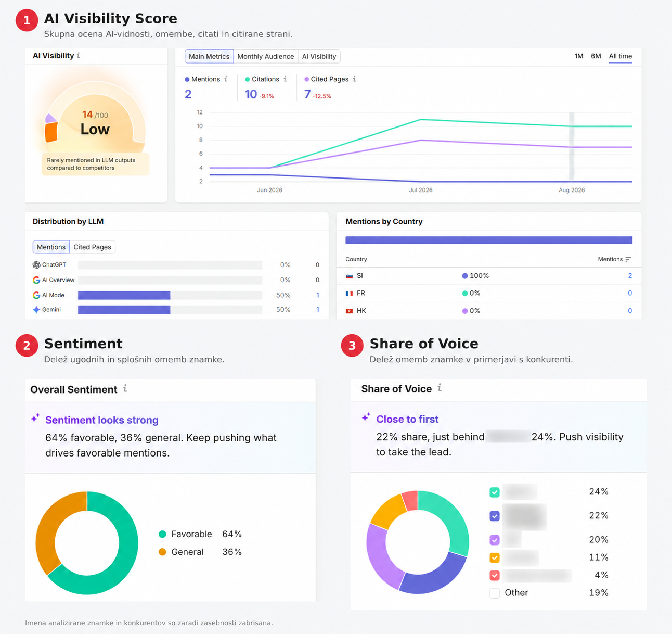Check the Other 19% checkbox

495,593
